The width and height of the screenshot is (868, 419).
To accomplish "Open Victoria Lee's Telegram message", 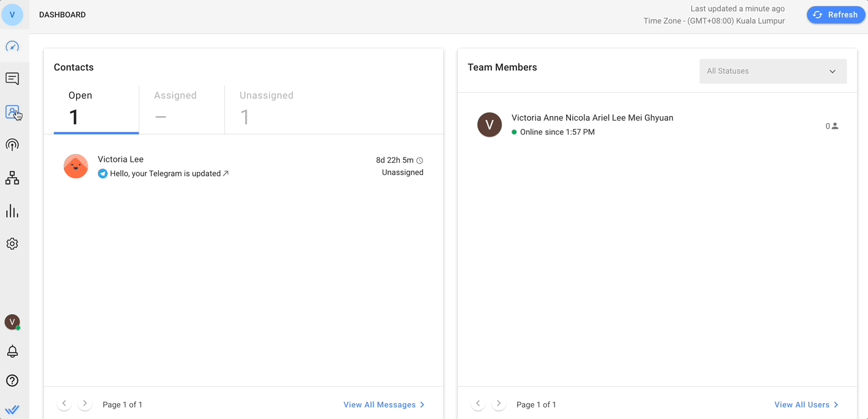I will tap(165, 173).
